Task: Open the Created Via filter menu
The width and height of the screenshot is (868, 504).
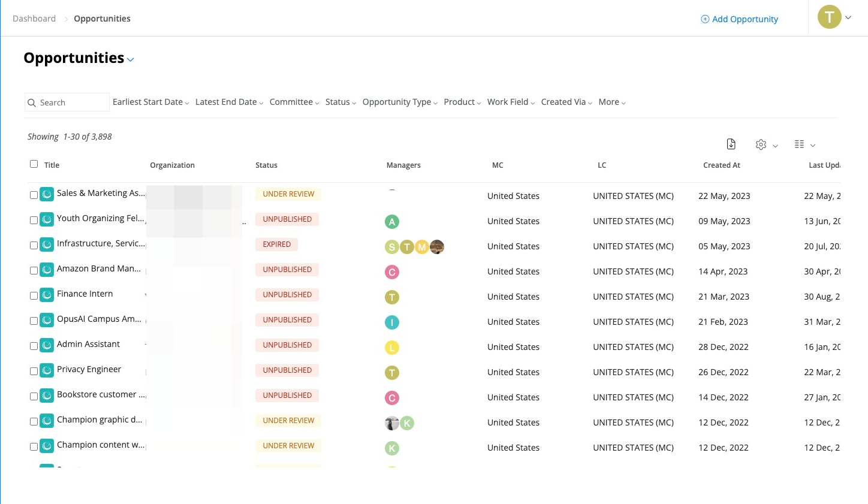Action: pos(566,102)
